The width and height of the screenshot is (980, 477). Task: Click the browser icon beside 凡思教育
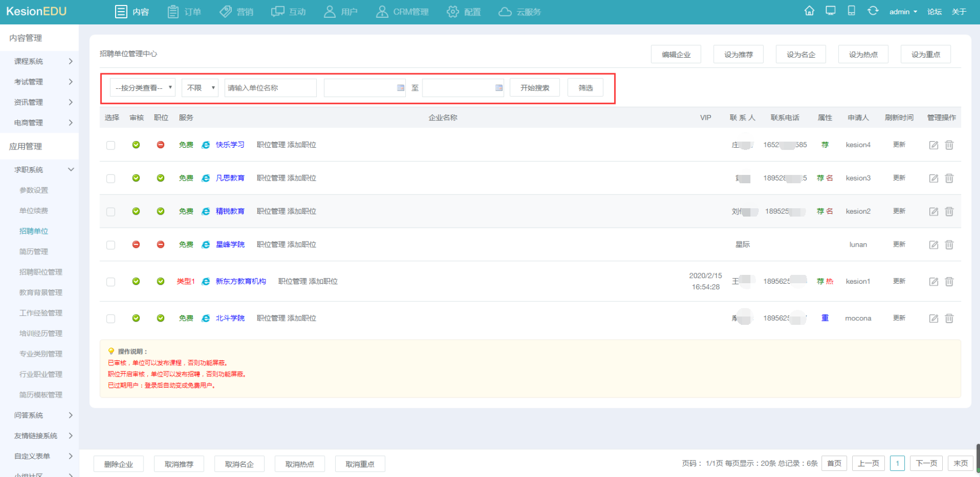point(206,178)
